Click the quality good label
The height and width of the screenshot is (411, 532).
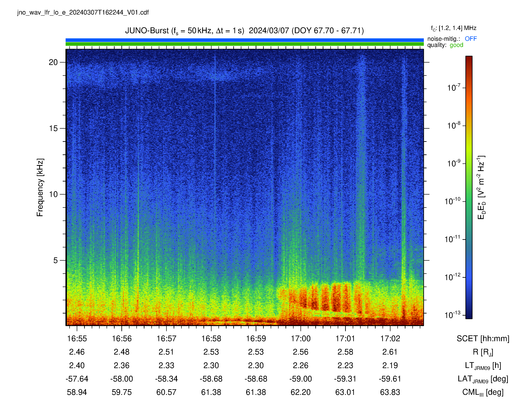tap(445, 45)
